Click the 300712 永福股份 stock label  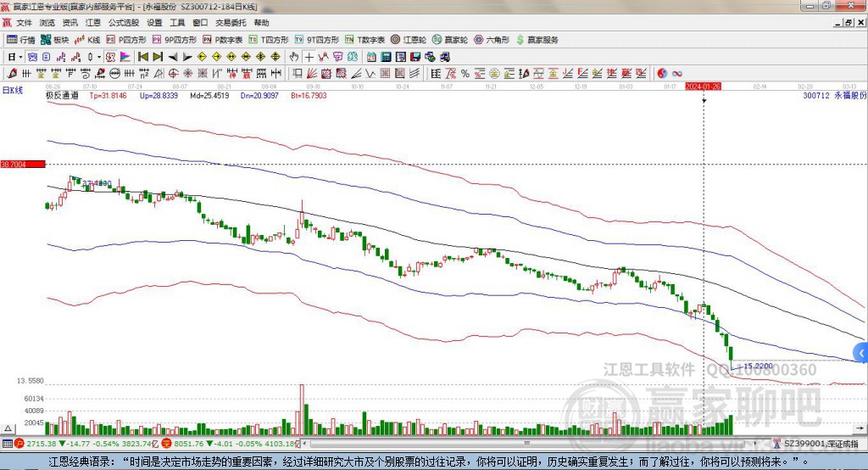tap(835, 96)
